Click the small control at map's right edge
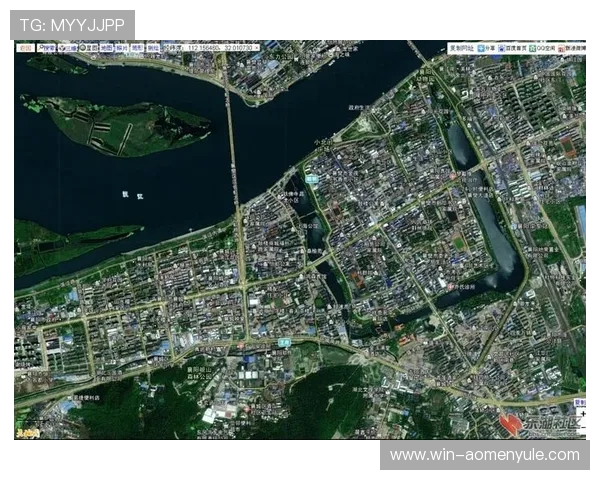600x480 pixels. (582, 403)
